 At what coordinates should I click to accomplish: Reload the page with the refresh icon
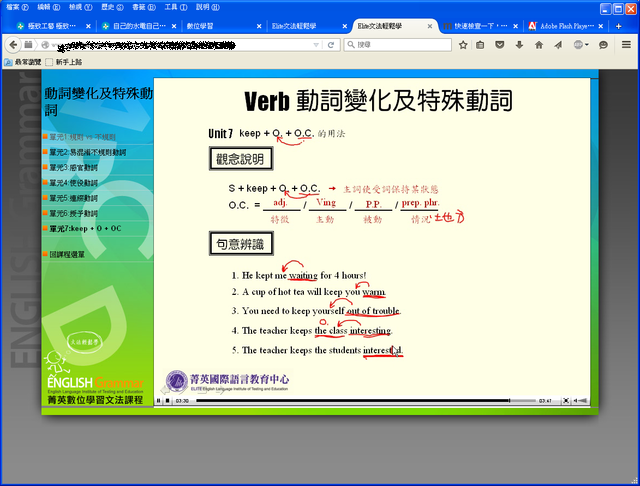tap(330, 45)
